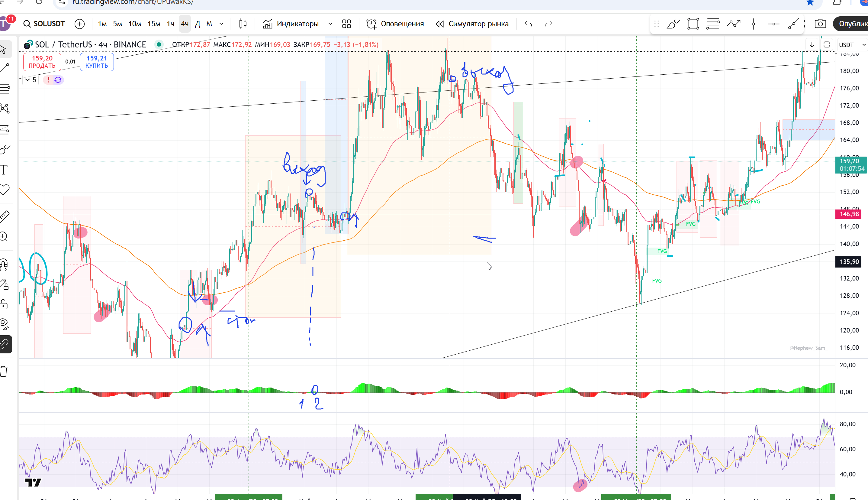The width and height of the screenshot is (868, 500).
Task: Click the add symbol plus button
Action: (x=80, y=24)
